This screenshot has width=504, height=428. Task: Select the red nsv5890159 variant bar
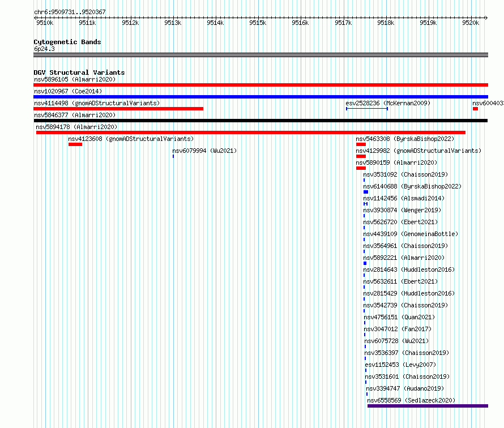pyautogui.click(x=361, y=168)
